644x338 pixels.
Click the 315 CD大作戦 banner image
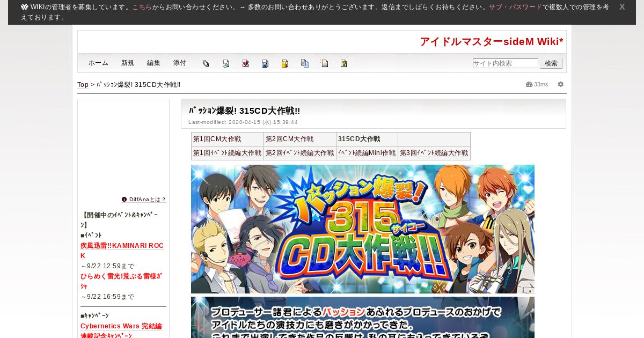pyautogui.click(x=363, y=229)
